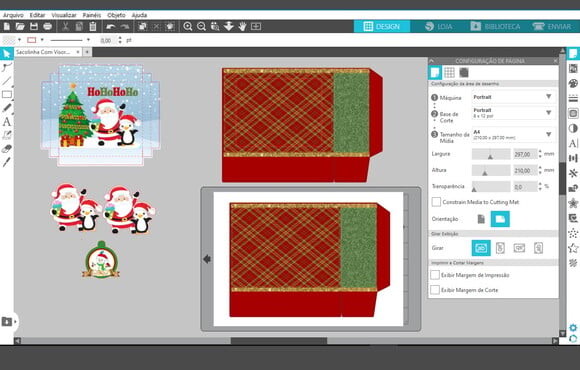This screenshot has height=370, width=580.
Task: Select second Girar rotation view option
Action: point(500,248)
